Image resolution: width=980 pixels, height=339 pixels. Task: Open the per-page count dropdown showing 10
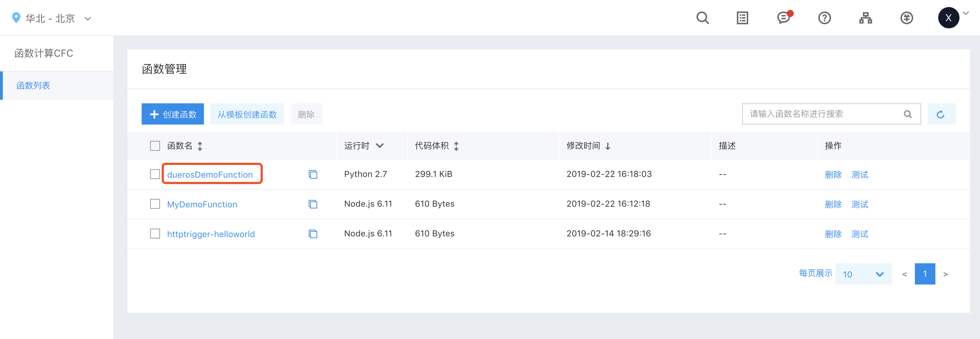pyautogui.click(x=864, y=274)
